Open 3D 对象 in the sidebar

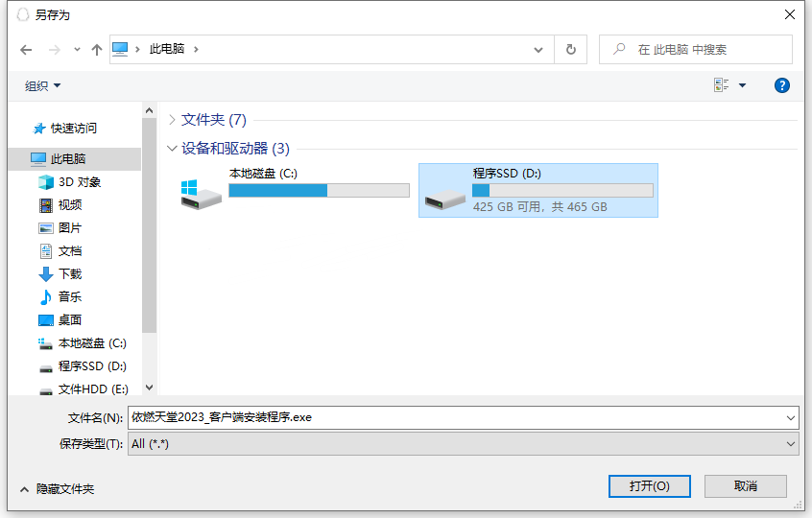[x=79, y=181]
